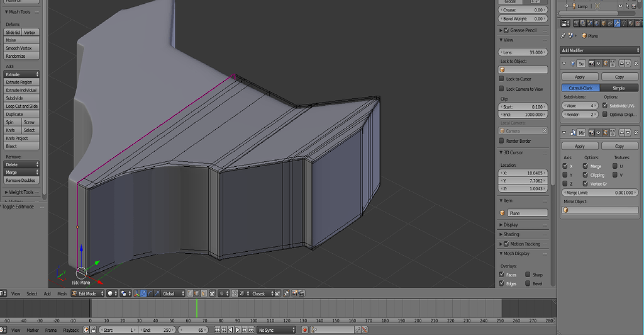Jump to the last frame in timeline
644x335 pixels.
(252, 330)
